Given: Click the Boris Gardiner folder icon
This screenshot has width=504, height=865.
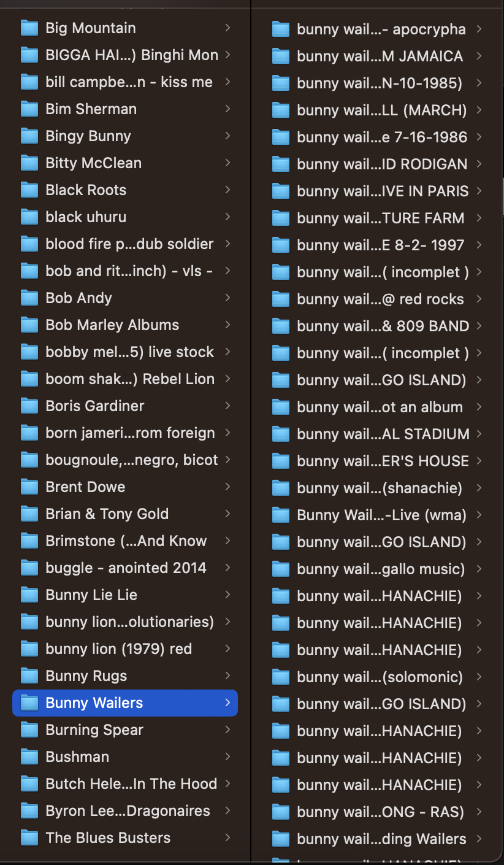Looking at the screenshot, I should coord(29,406).
